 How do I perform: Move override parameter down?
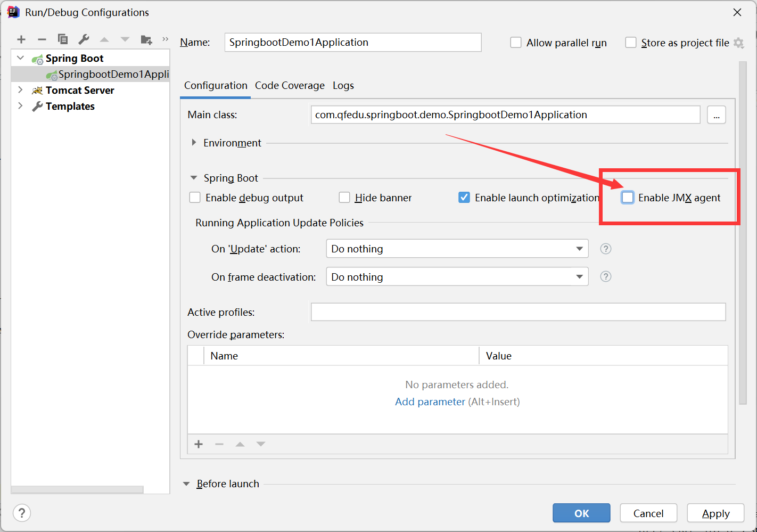(x=261, y=444)
